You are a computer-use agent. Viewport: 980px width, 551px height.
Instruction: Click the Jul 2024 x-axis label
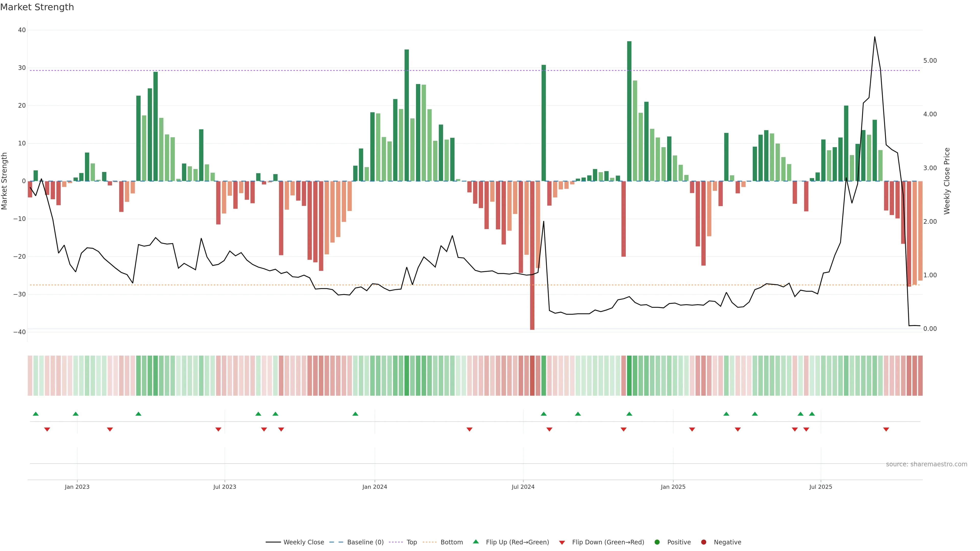pyautogui.click(x=523, y=487)
